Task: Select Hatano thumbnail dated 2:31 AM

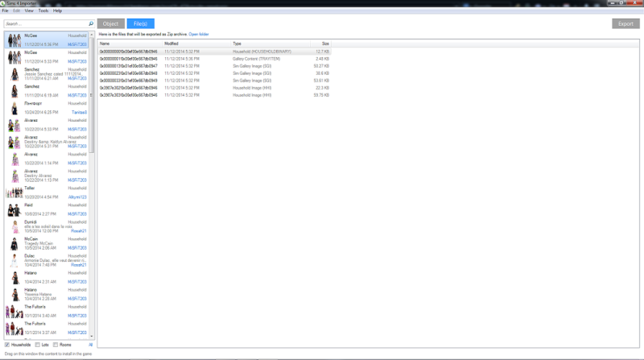Action: pos(14,277)
